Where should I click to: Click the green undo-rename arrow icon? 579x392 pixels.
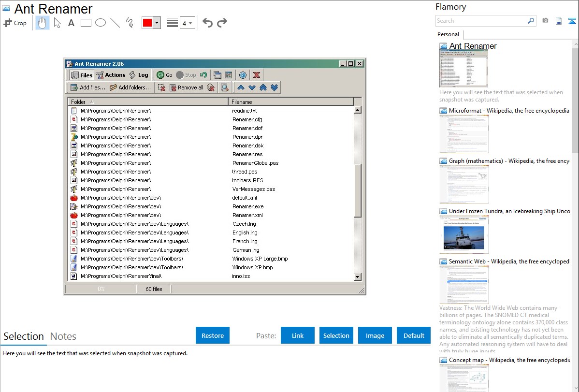click(x=203, y=75)
